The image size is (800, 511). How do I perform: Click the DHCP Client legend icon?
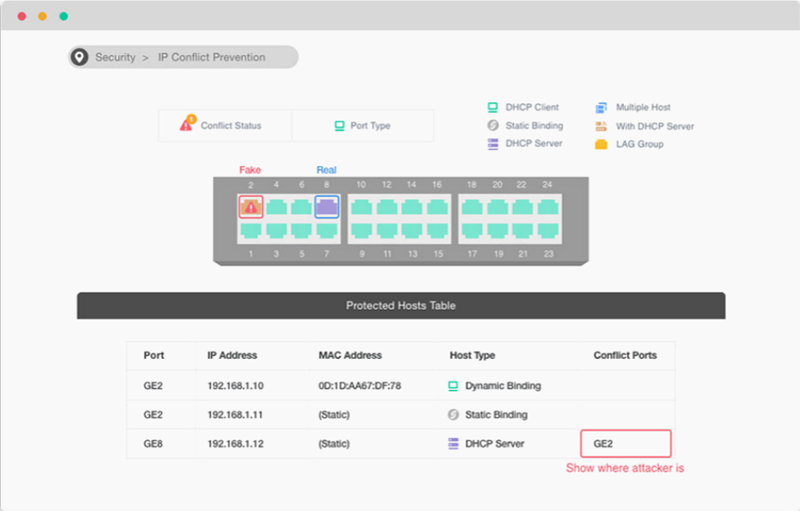[x=492, y=107]
